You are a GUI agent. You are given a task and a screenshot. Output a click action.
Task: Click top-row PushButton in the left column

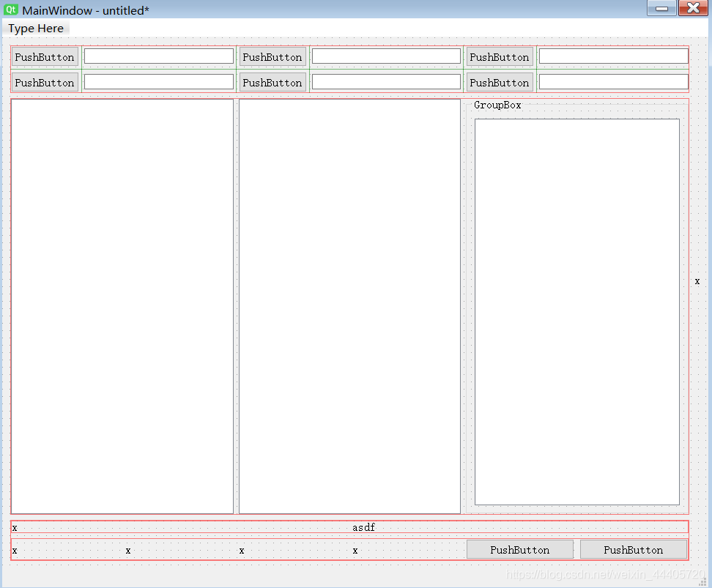[x=45, y=57]
